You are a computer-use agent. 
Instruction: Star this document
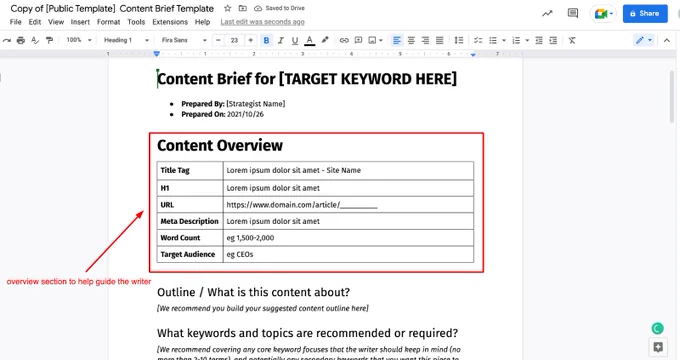coord(228,8)
